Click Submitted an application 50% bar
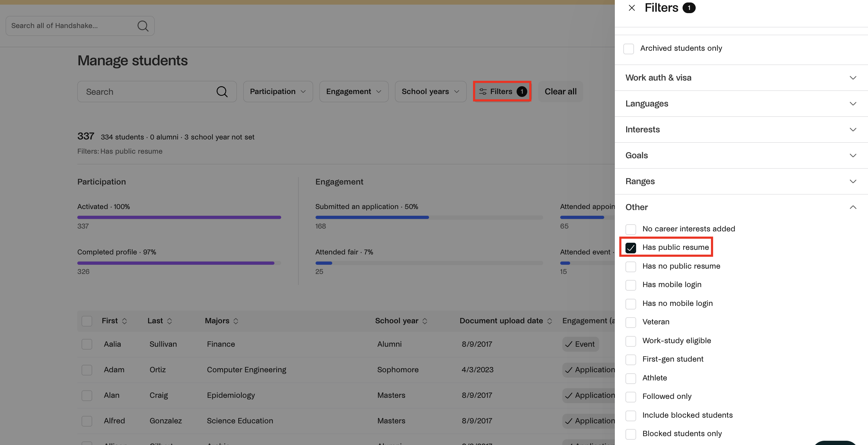This screenshot has width=868, height=445. [x=429, y=217]
